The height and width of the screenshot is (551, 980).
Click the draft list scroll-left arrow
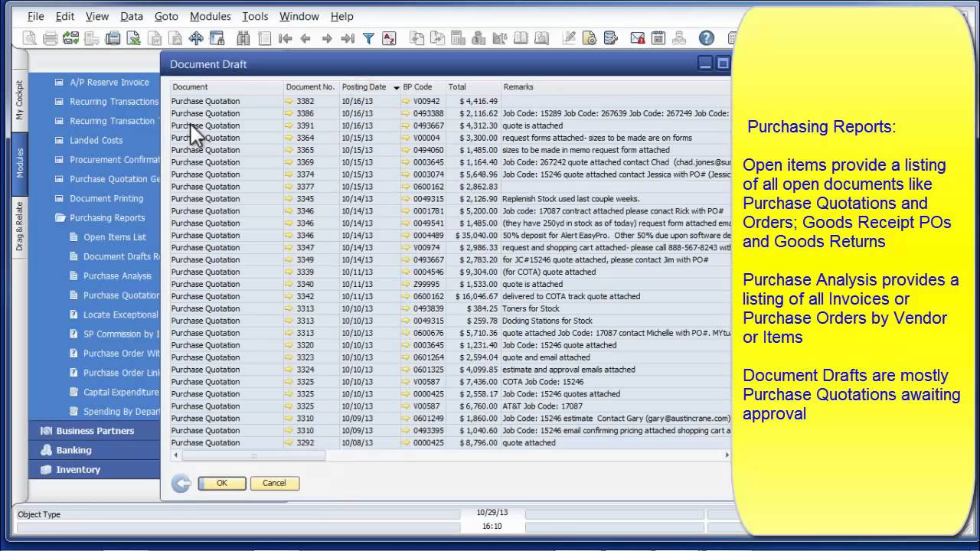pyautogui.click(x=176, y=455)
